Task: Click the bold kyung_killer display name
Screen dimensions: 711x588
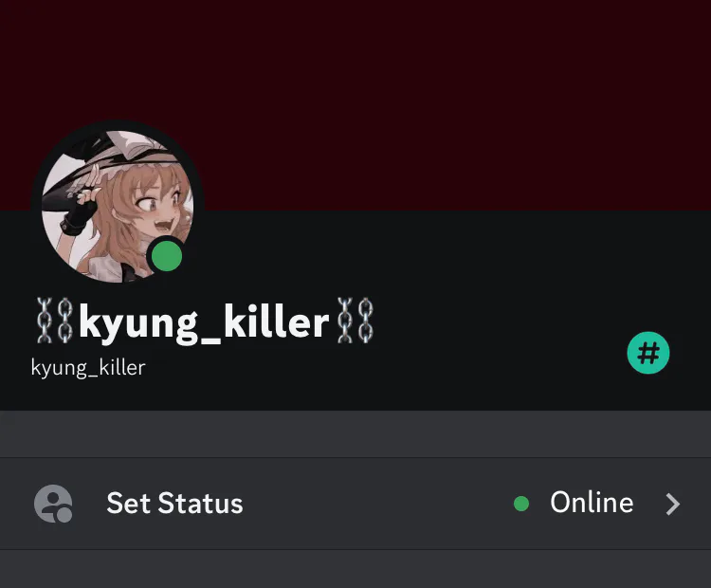Action: pos(204,322)
